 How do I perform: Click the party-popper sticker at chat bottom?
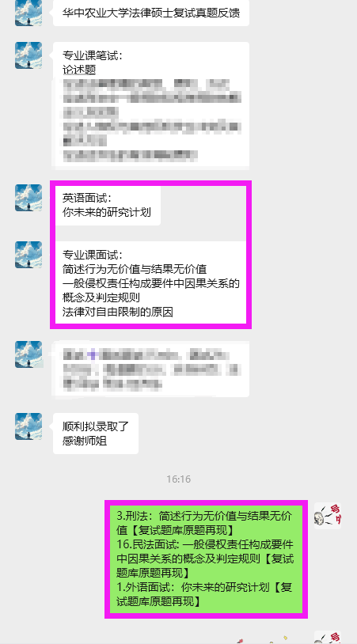click(x=263, y=640)
